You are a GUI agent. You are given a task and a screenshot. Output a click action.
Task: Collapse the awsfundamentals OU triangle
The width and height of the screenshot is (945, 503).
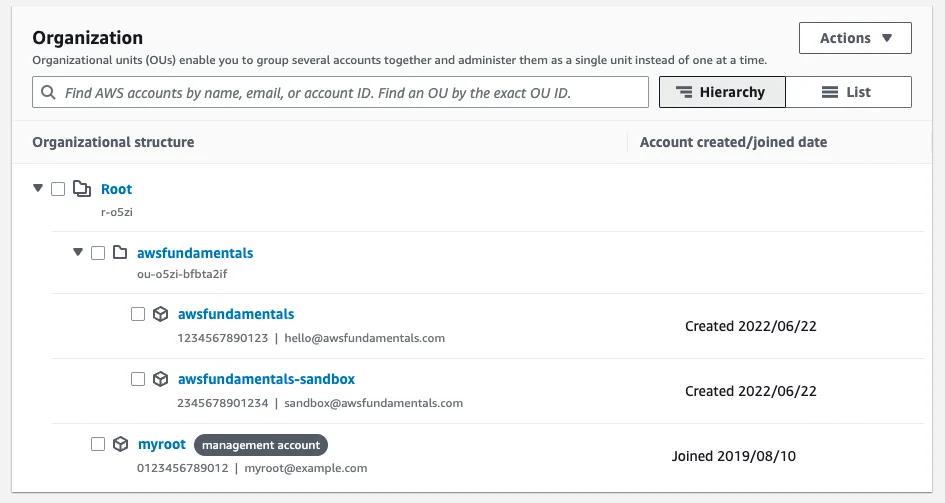[x=78, y=252]
